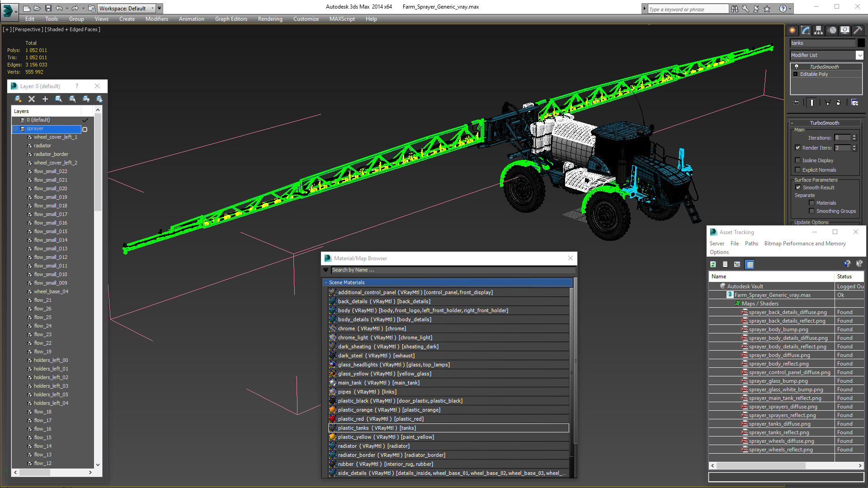Toggle the Render Iters checkbox
Screen dimensions: 868x488
[x=798, y=148]
